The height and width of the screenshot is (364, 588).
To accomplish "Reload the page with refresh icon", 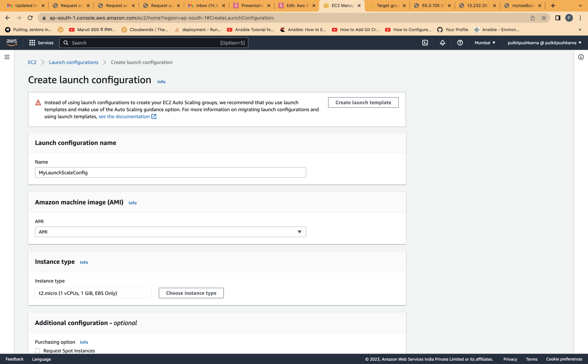I will click(30, 18).
